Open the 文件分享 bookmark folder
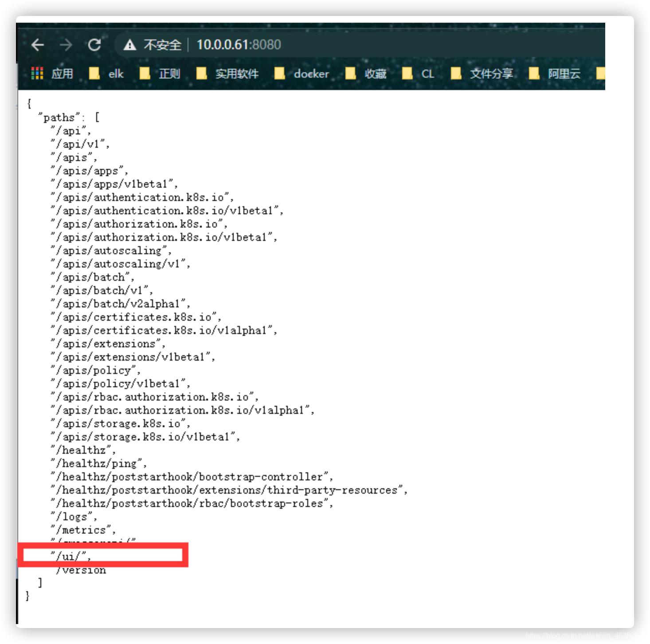The width and height of the screenshot is (650, 644). [x=482, y=74]
